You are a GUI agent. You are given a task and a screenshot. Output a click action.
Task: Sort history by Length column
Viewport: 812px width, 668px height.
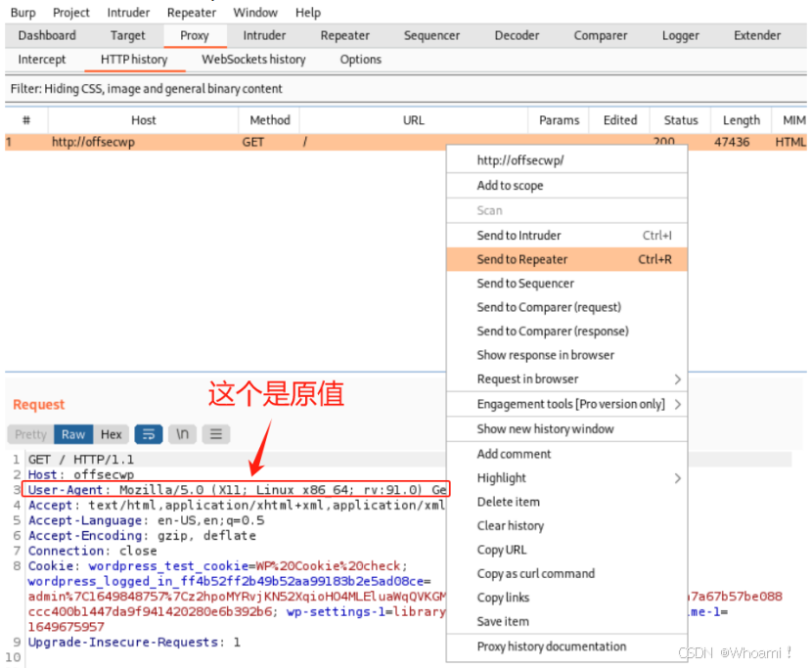(741, 120)
